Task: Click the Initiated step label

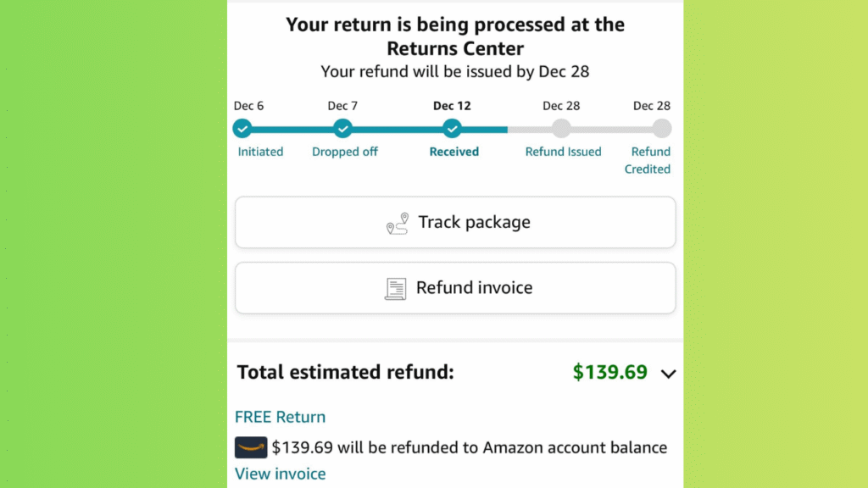Action: coord(260,152)
